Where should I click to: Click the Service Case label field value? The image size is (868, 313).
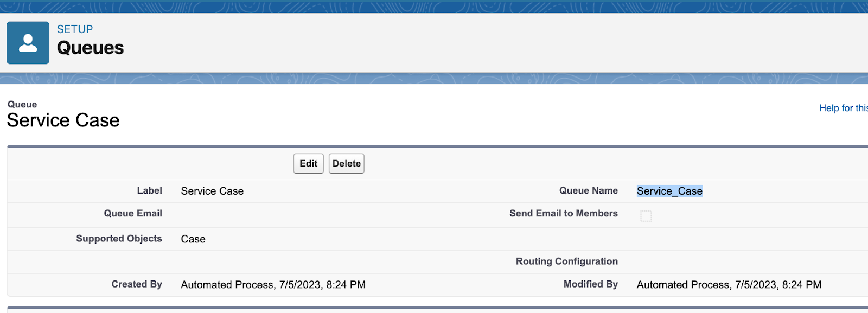point(212,191)
